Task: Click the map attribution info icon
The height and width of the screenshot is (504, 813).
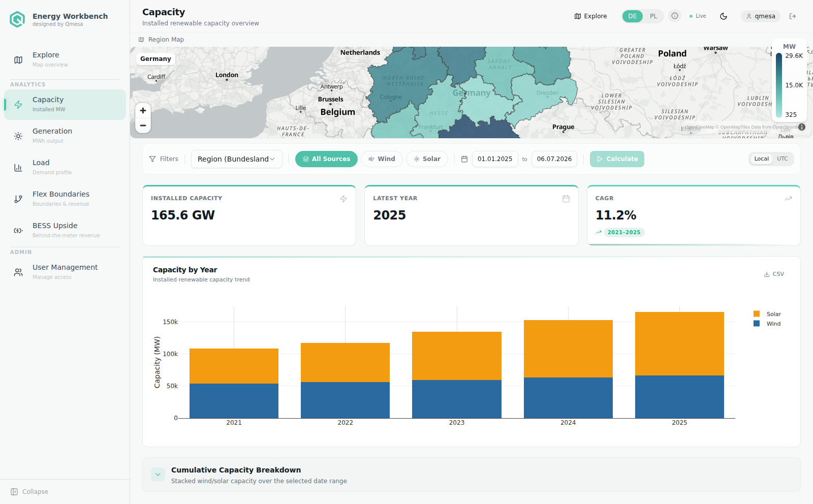Action: (802, 127)
